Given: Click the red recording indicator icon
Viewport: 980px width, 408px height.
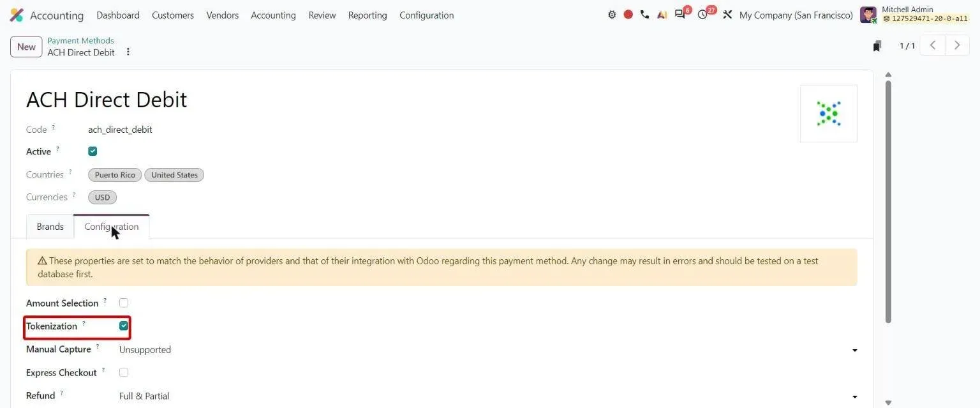Looking at the screenshot, I should (628, 15).
